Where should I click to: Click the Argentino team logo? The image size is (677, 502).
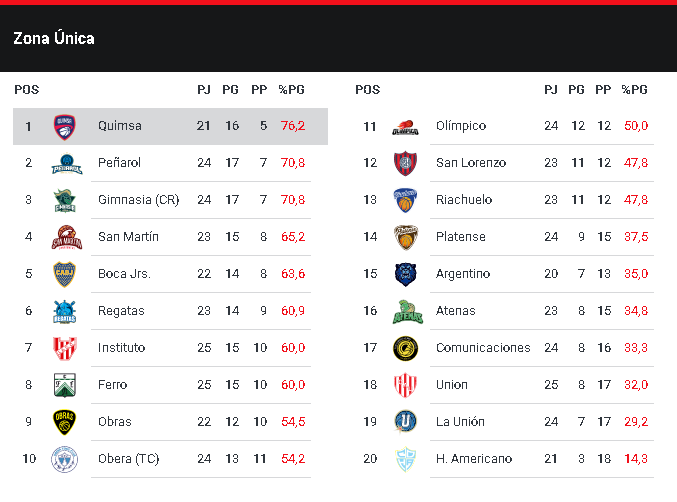[404, 274]
